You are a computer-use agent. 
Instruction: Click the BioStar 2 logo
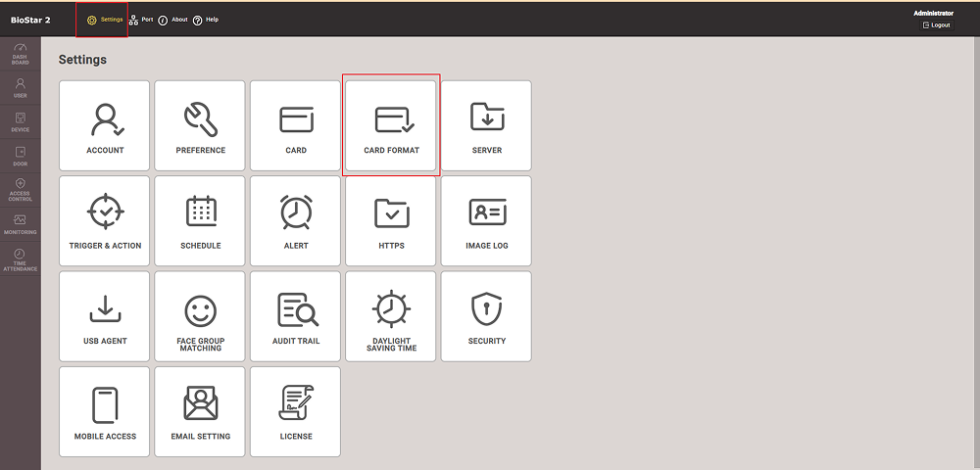point(30,20)
